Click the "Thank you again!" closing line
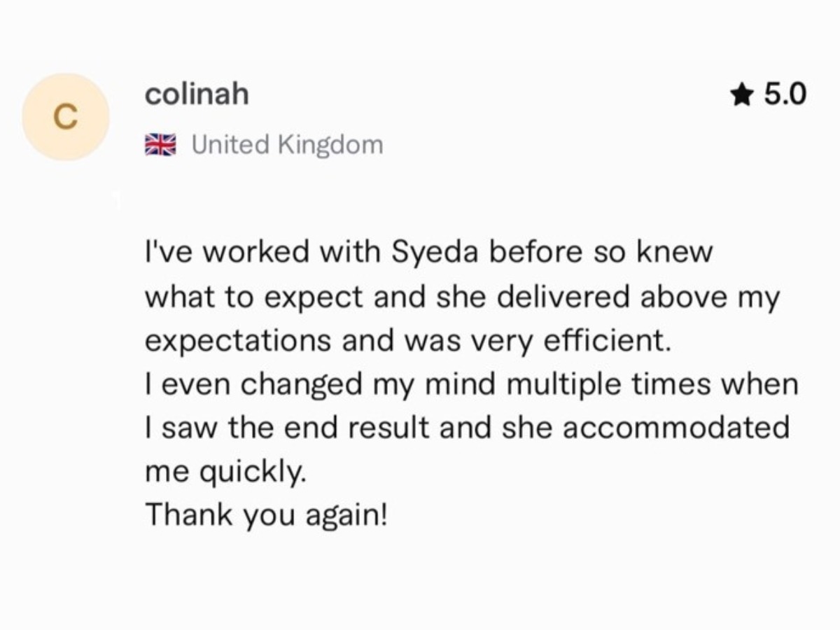 [x=265, y=515]
